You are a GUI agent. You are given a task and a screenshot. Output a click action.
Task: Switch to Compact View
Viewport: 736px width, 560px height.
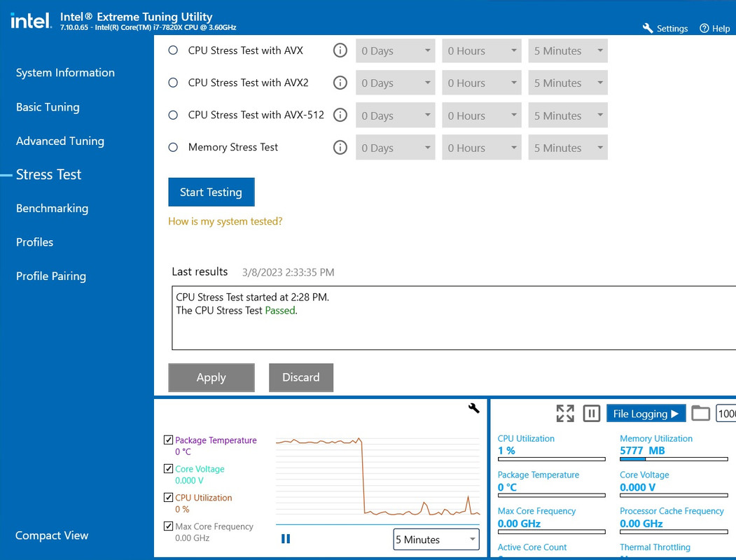click(x=52, y=535)
